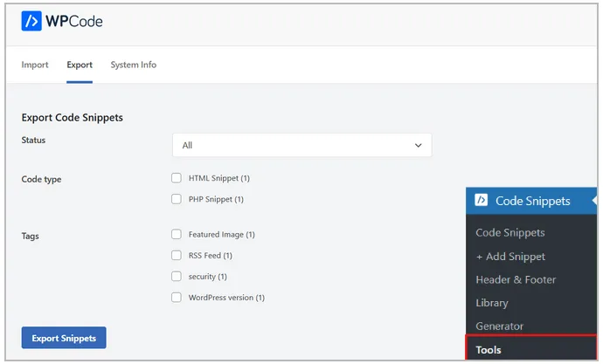Open the Code Snippets top-level sidebar menu

click(531, 201)
